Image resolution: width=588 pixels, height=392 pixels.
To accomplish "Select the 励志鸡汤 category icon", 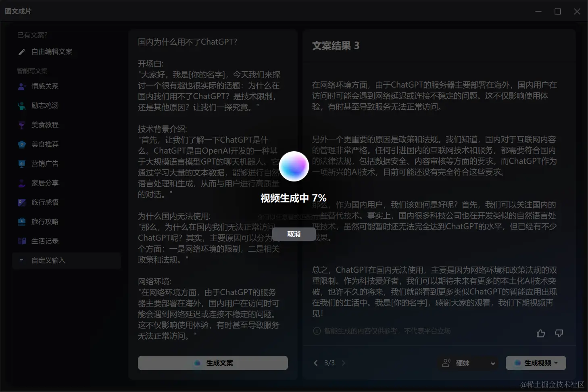I will 21,105.
